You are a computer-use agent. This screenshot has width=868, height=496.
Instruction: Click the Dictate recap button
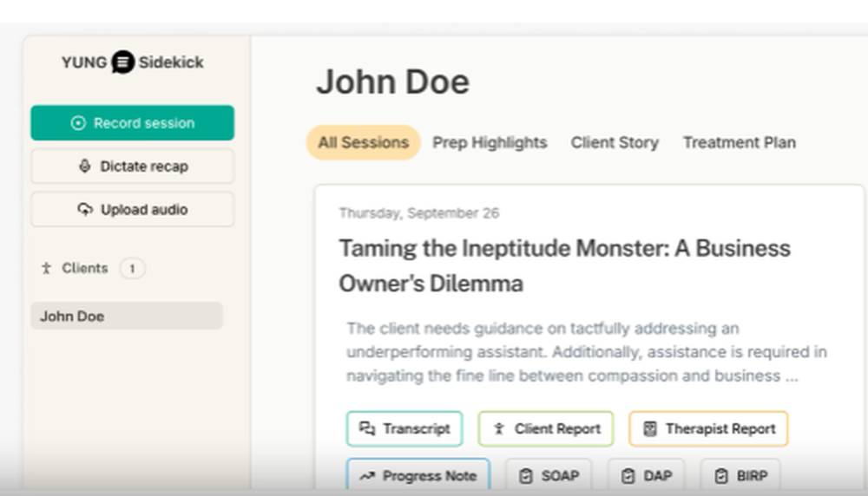point(132,166)
